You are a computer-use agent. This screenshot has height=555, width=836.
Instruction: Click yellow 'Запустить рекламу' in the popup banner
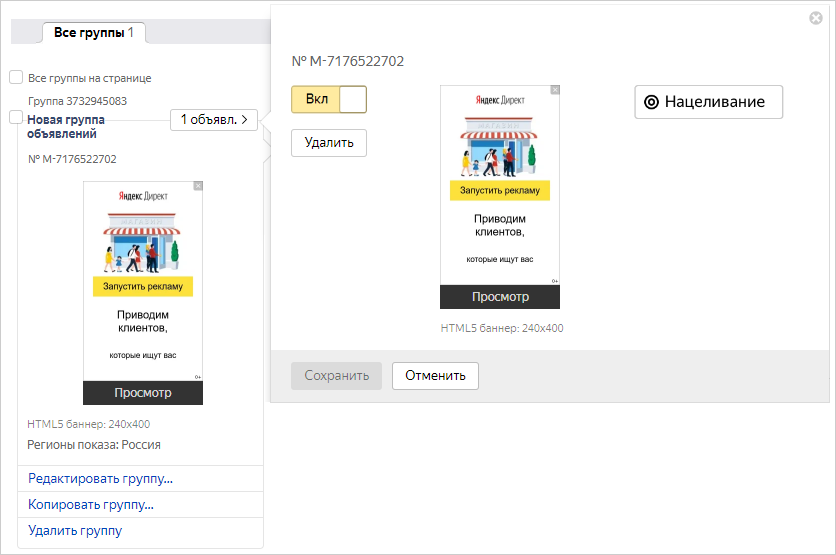(500, 190)
